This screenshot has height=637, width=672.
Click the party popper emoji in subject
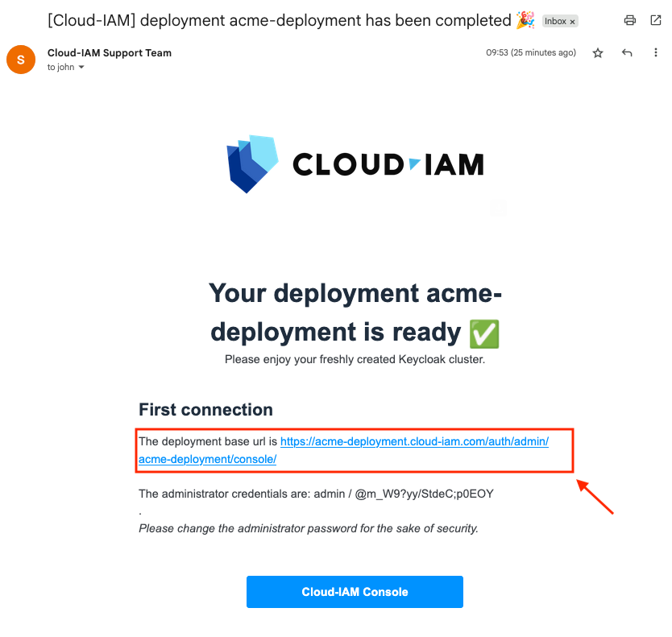point(525,20)
